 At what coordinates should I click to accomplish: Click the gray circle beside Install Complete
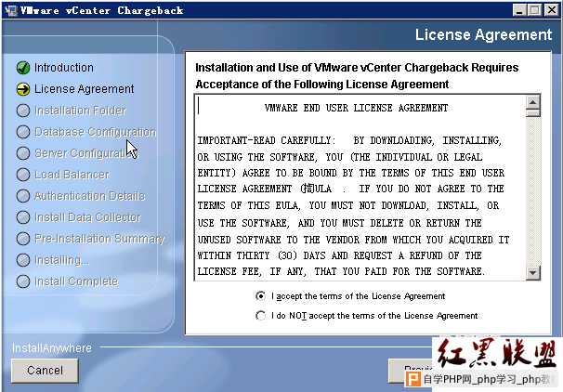click(x=23, y=281)
